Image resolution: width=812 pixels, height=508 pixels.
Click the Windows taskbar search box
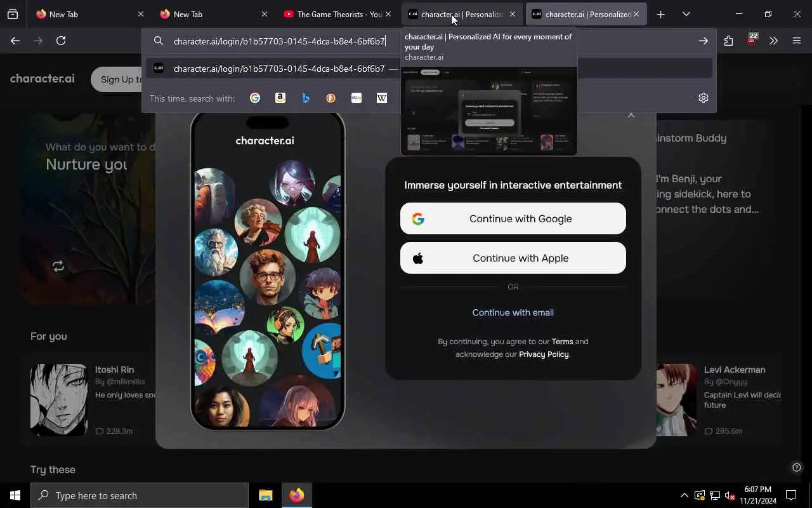[140, 495]
